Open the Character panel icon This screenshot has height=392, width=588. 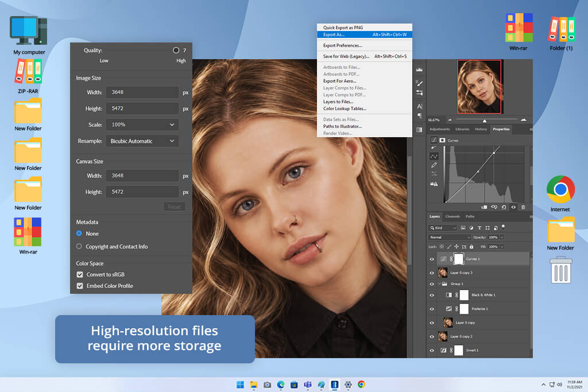click(419, 106)
